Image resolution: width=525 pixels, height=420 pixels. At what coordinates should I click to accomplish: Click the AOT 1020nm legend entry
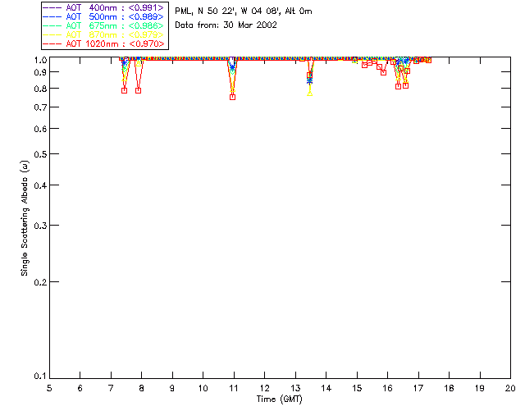[103, 43]
